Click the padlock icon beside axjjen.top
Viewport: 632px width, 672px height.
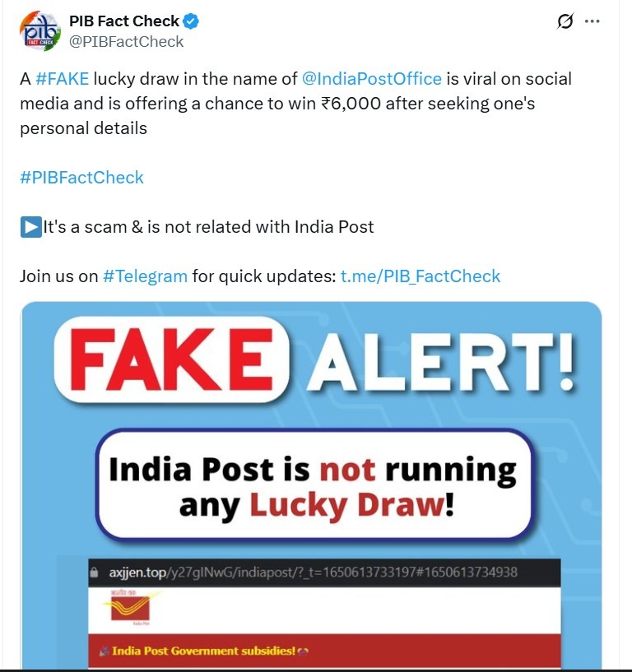click(95, 572)
